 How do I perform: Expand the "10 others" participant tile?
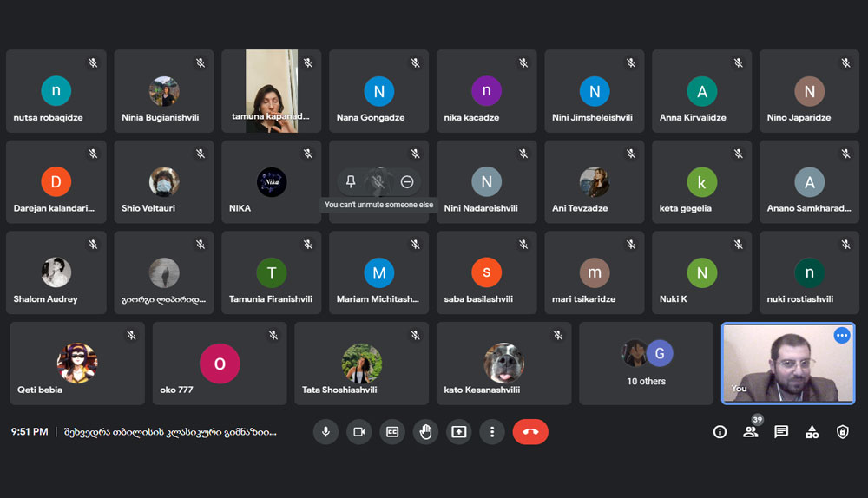(646, 364)
